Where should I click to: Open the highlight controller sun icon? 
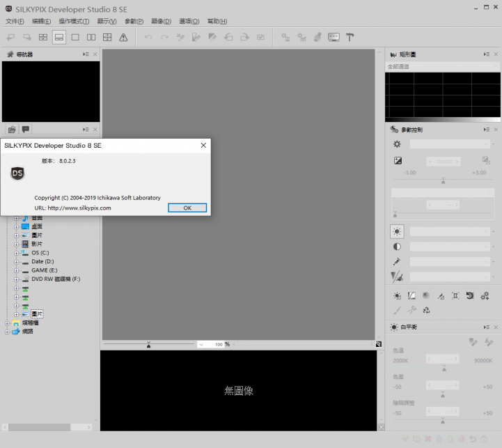(x=397, y=296)
